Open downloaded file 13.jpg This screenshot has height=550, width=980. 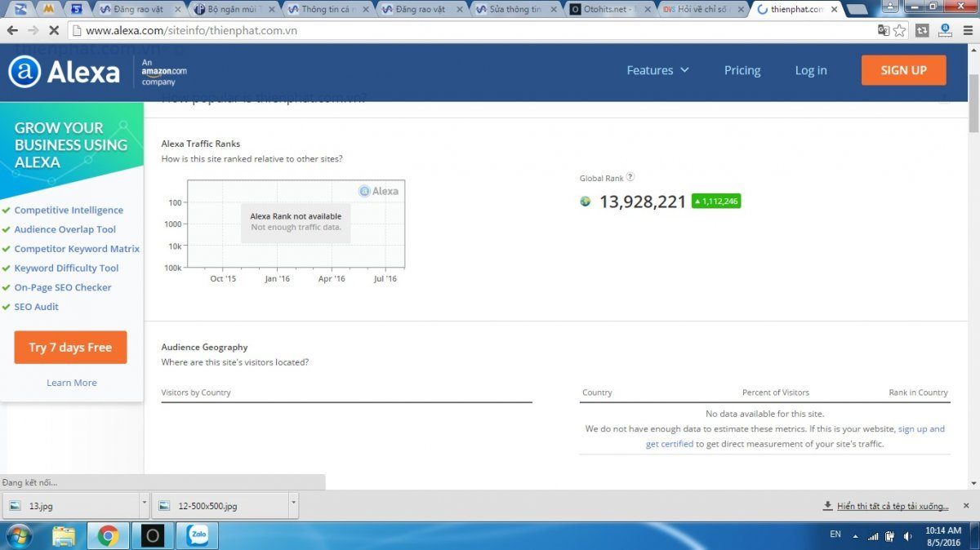[x=71, y=506]
